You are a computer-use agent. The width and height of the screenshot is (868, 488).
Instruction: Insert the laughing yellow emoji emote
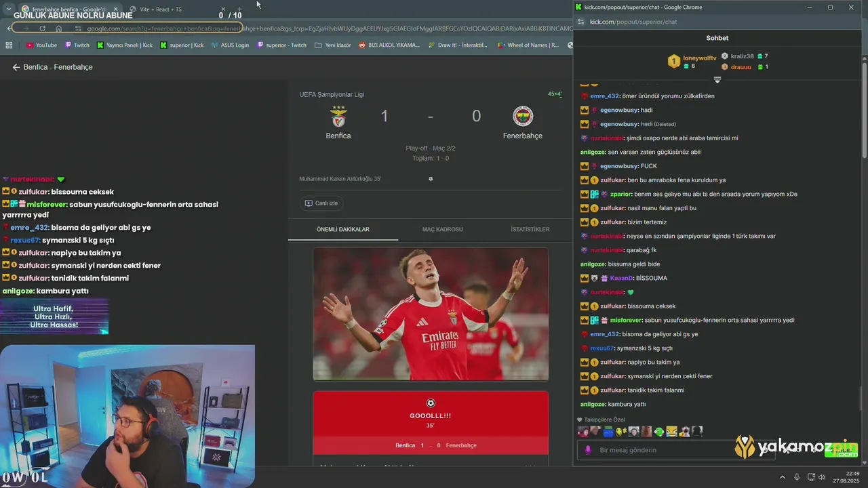pos(671,432)
